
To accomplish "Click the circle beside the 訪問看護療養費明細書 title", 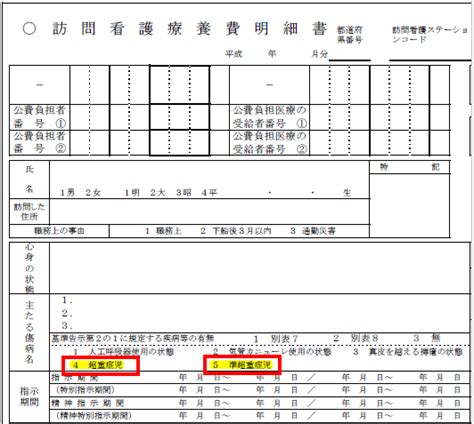I will coord(29,29).
